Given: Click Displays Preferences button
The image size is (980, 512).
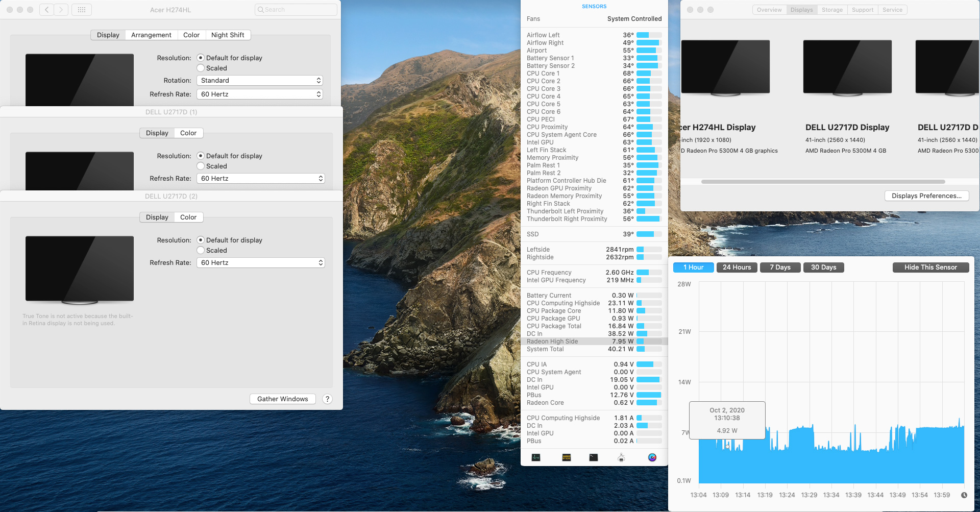Looking at the screenshot, I should (926, 196).
